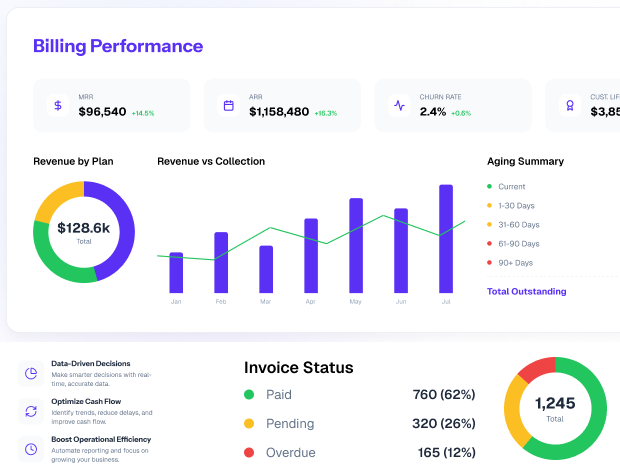Click the Optimize Cash Flow refresh icon
The width and height of the screenshot is (620, 470).
coord(31,411)
